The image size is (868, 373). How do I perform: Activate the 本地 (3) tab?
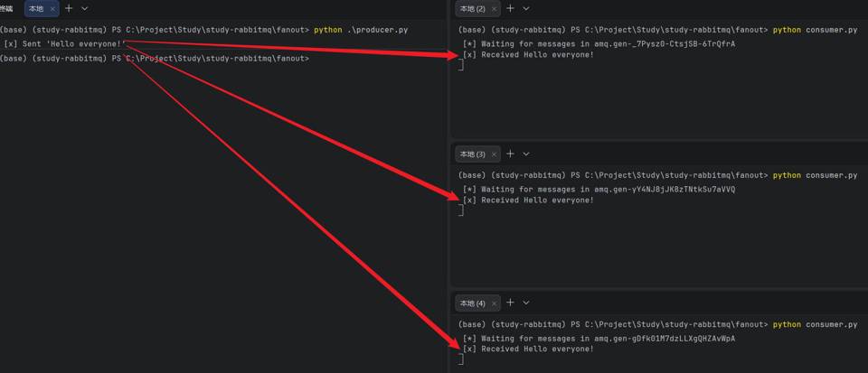[472, 154]
